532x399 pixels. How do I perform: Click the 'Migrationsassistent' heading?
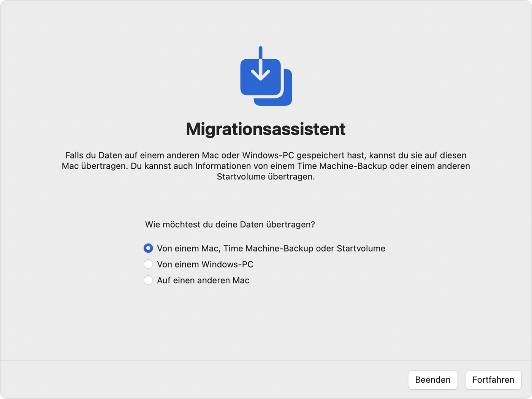[x=266, y=129]
